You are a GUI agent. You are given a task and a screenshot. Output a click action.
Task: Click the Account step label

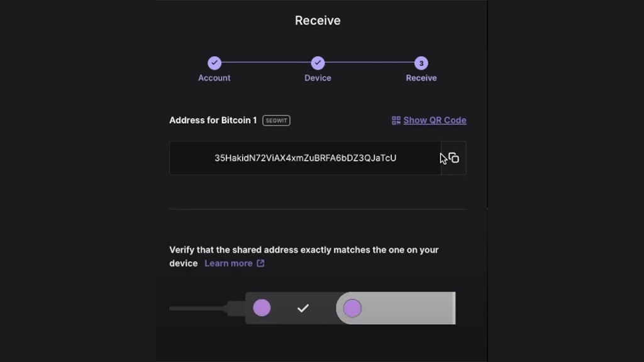coord(214,78)
